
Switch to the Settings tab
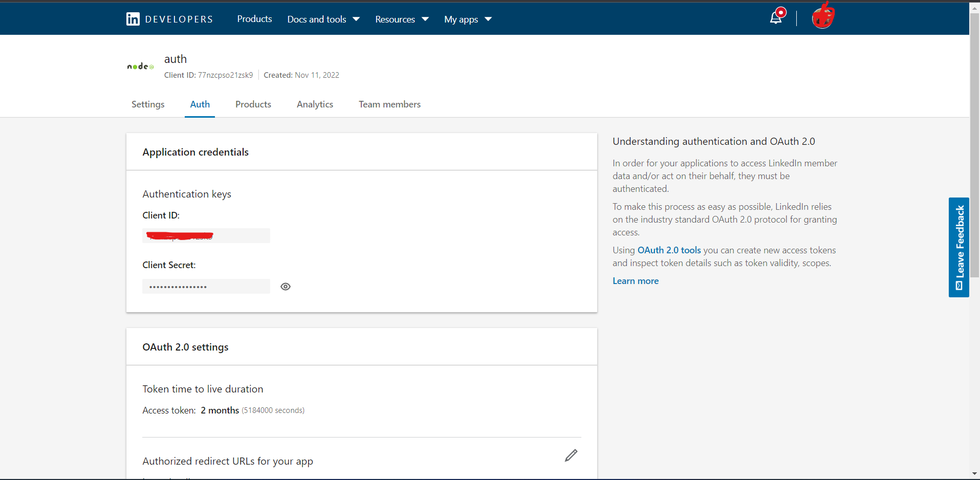(148, 104)
